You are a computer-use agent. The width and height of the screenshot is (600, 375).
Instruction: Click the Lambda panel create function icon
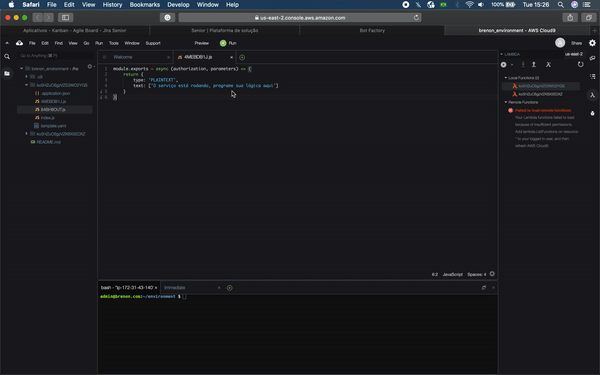[504, 65]
